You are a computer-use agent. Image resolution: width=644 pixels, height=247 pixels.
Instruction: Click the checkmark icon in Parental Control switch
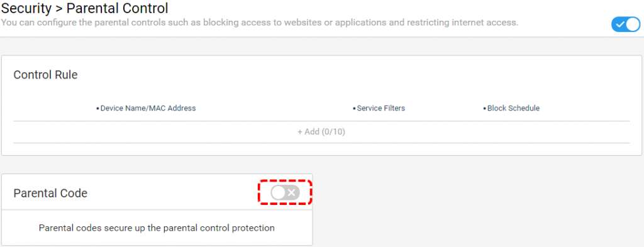[x=619, y=25]
